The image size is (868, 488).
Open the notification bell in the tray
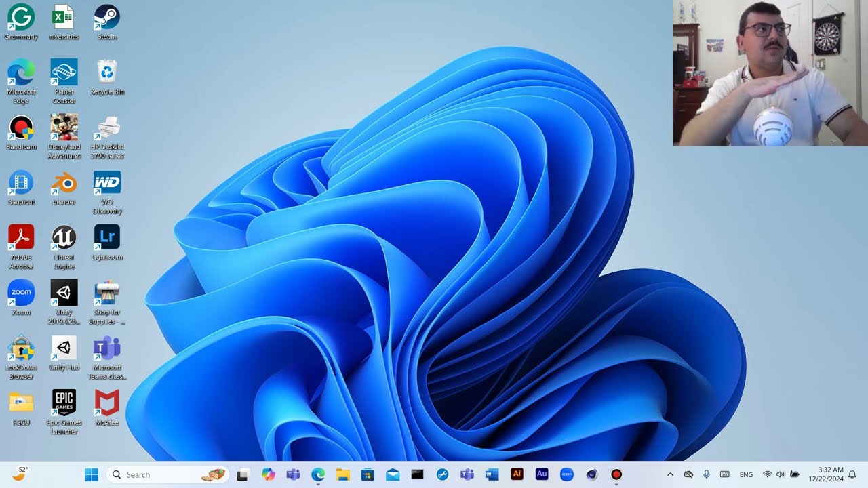[x=852, y=474]
